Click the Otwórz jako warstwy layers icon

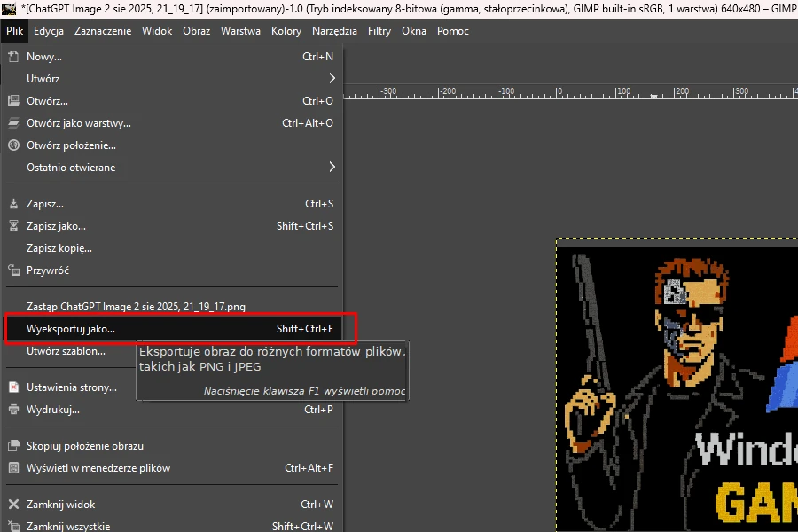[x=13, y=123]
